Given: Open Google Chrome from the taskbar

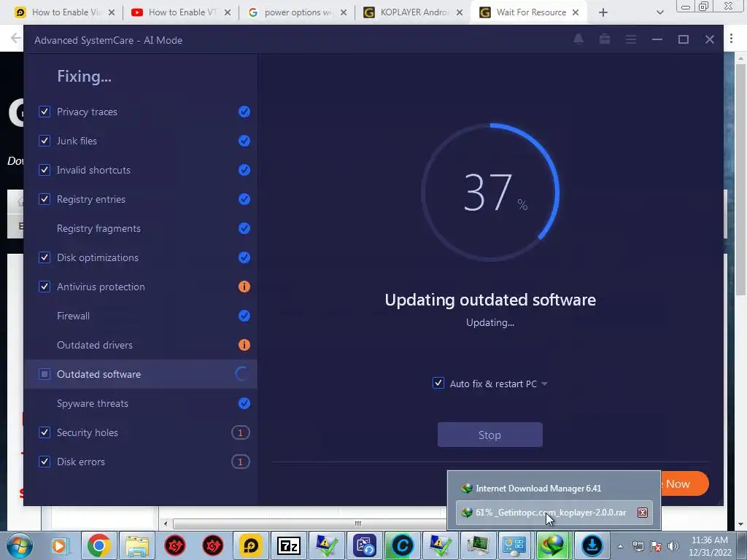Looking at the screenshot, I should (x=98, y=545).
